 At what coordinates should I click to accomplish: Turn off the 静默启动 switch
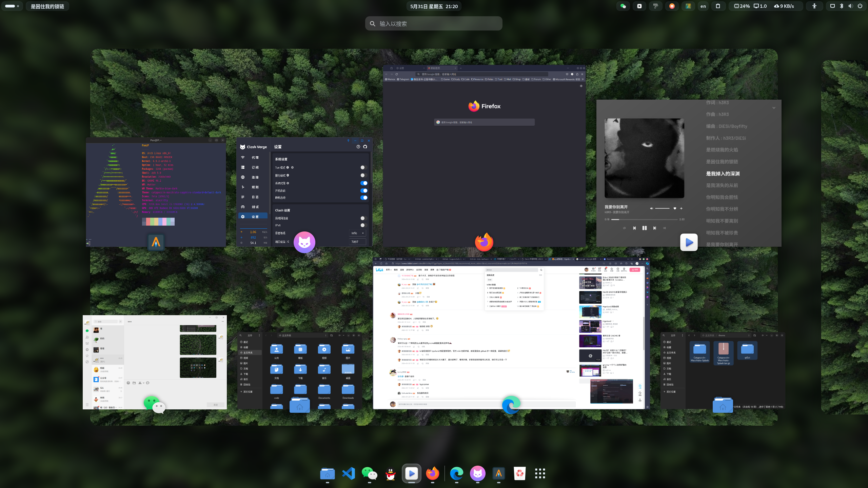364,198
